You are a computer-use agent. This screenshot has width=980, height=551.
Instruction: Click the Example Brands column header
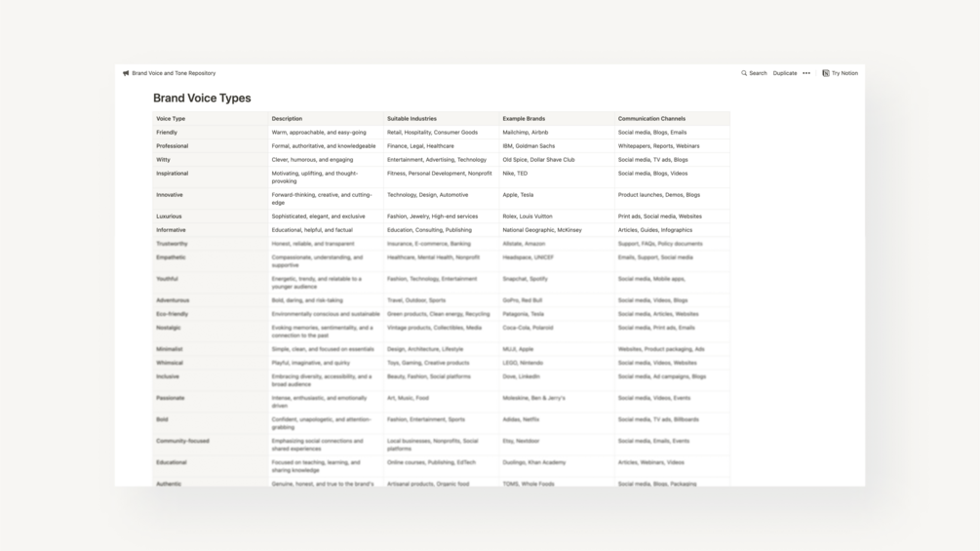(x=558, y=119)
